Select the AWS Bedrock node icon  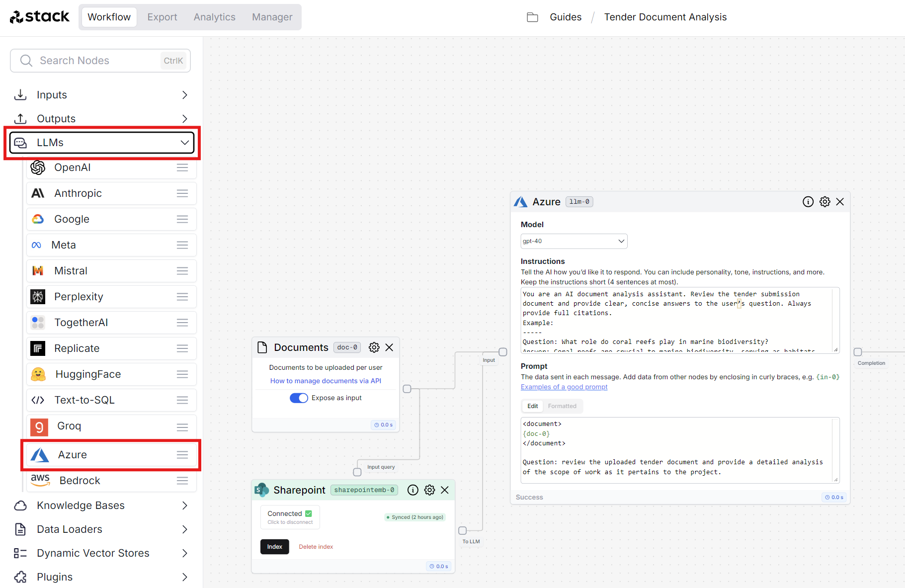[x=40, y=481]
